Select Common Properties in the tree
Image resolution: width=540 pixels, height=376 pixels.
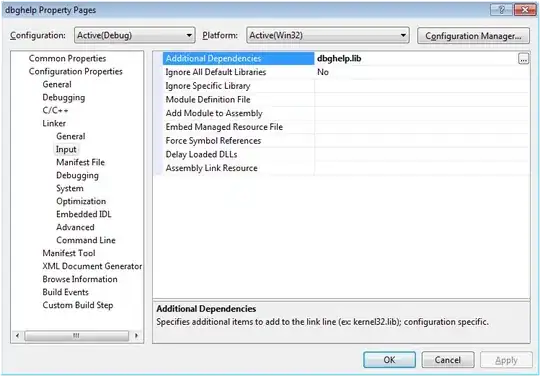point(67,59)
